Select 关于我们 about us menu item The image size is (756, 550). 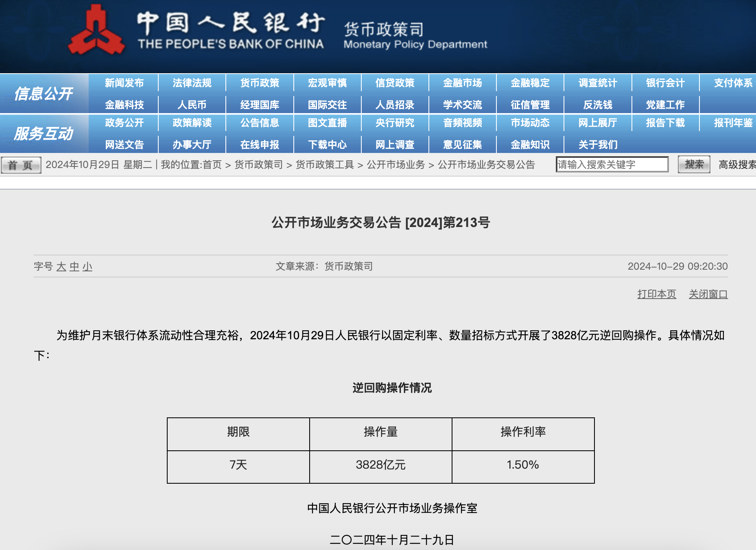(598, 144)
